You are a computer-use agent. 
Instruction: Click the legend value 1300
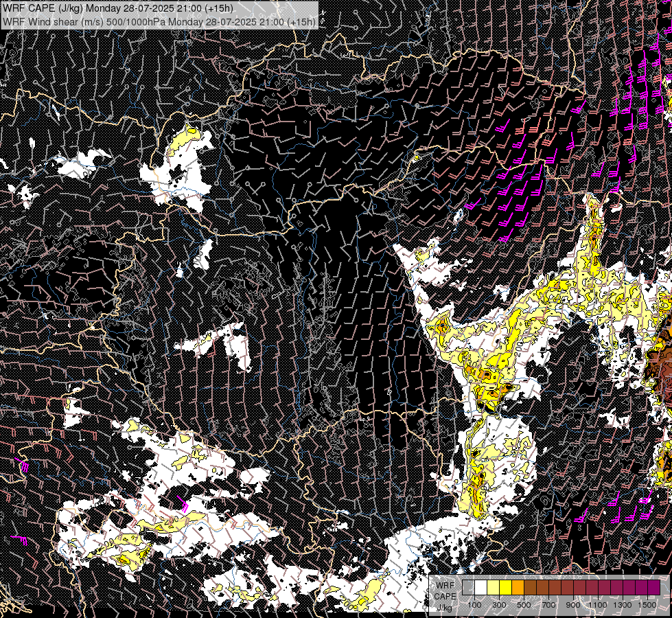point(623,605)
